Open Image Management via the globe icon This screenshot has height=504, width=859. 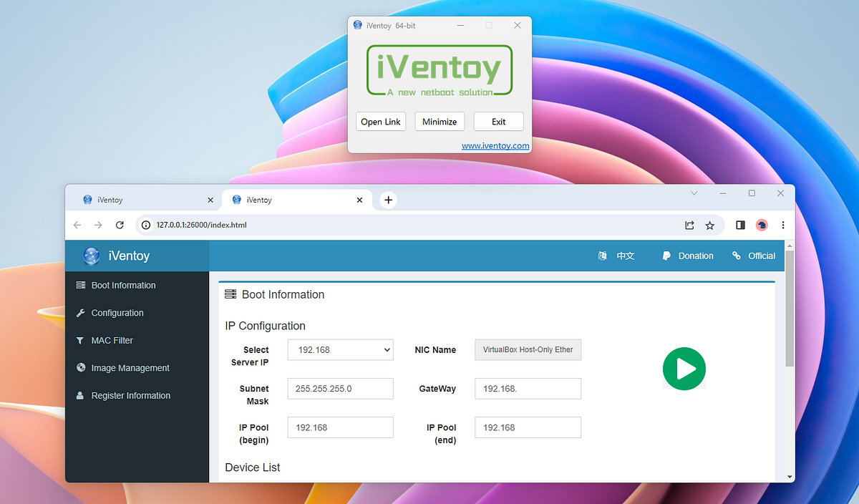point(80,367)
